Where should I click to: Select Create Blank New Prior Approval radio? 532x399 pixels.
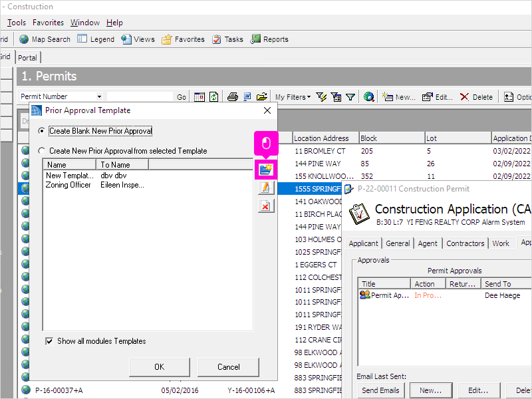click(x=41, y=130)
